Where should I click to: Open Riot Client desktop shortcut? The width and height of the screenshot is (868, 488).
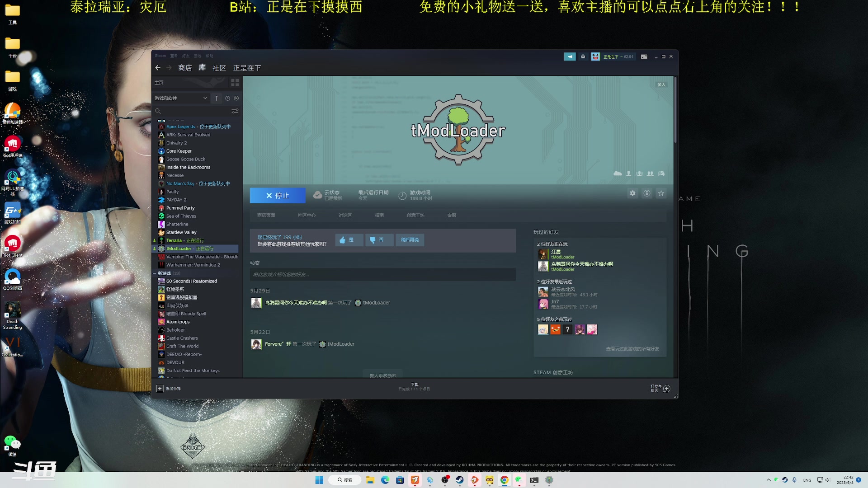(12, 246)
